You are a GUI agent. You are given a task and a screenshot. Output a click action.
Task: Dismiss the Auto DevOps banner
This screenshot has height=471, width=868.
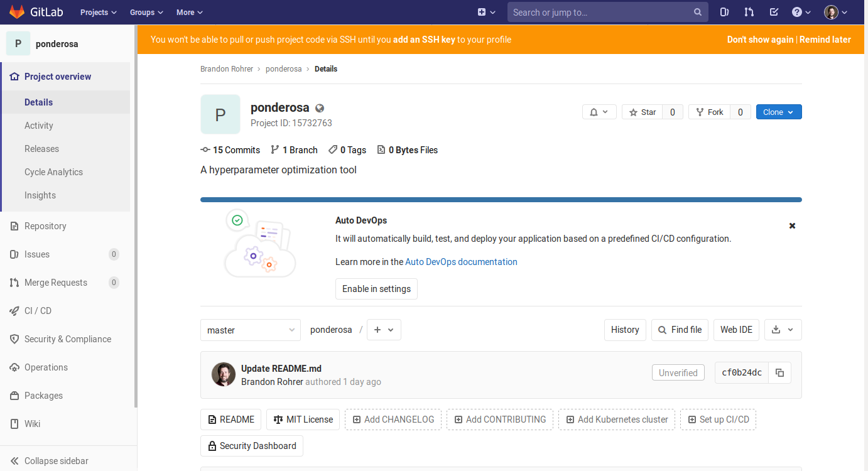click(792, 225)
